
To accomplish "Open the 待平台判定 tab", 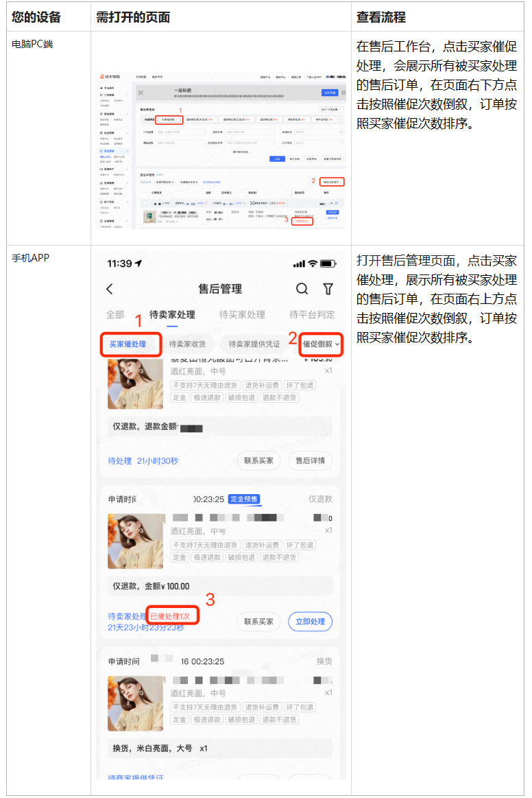I will click(x=312, y=314).
